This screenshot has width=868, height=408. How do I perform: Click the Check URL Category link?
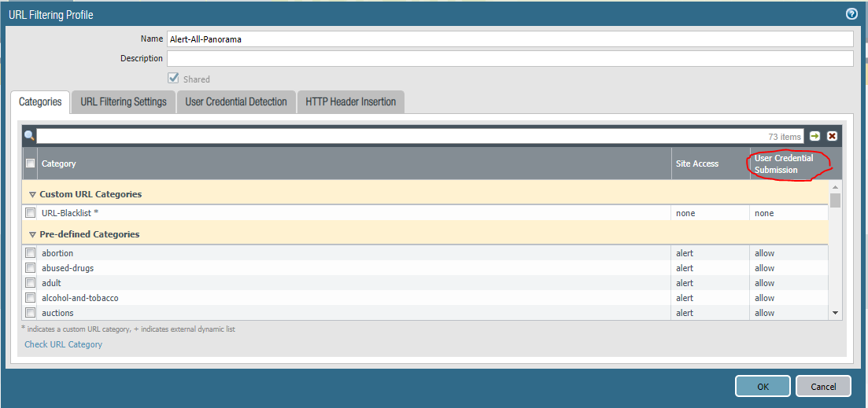pyautogui.click(x=63, y=344)
